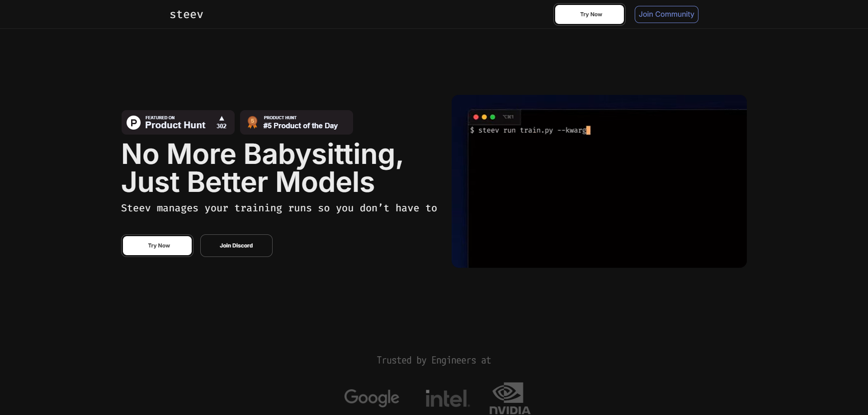The width and height of the screenshot is (868, 415).
Task: Click the #5 Product of the Day medal icon
Action: [x=252, y=122]
